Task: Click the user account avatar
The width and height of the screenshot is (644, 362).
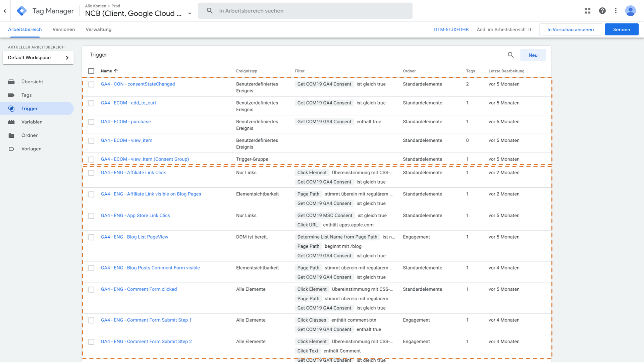Action: point(630,11)
